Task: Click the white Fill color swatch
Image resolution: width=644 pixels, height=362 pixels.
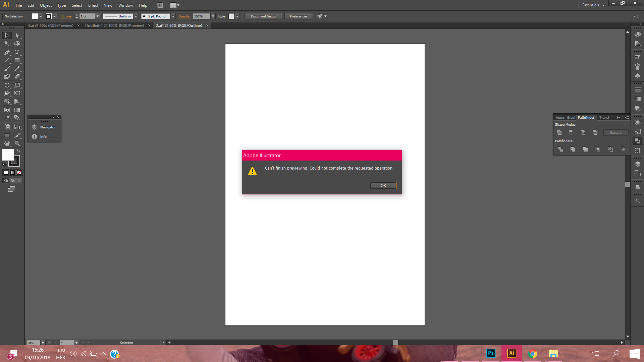Action: point(8,155)
